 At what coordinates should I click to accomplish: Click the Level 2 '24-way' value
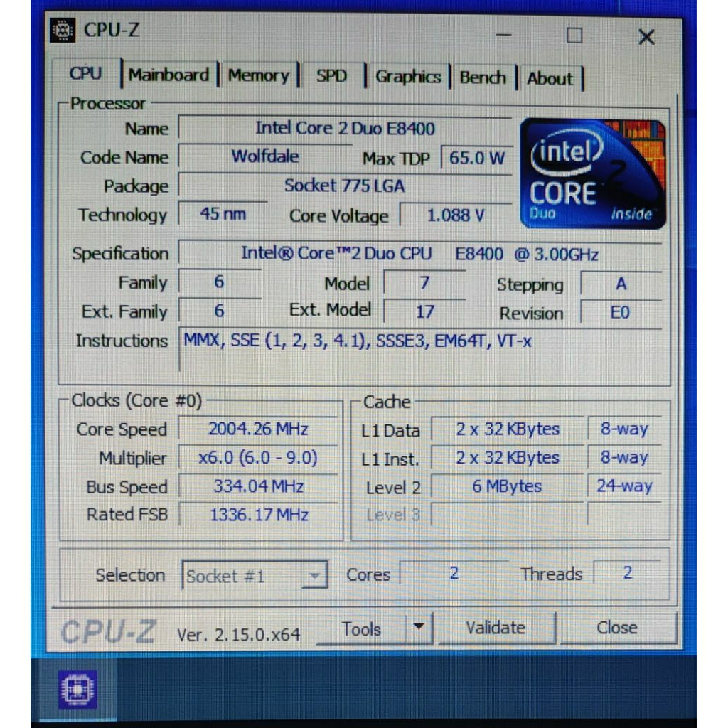624,486
